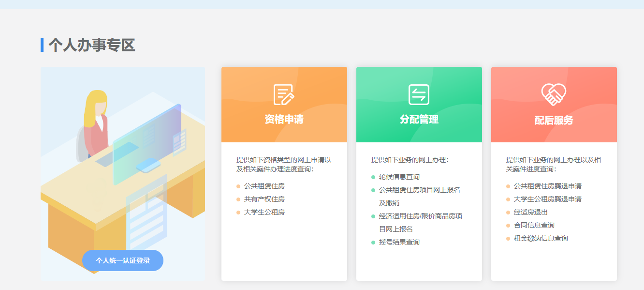Open 经济适用住房/限价商品房项目网上报名 link
The height and width of the screenshot is (290, 644).
coord(420,216)
